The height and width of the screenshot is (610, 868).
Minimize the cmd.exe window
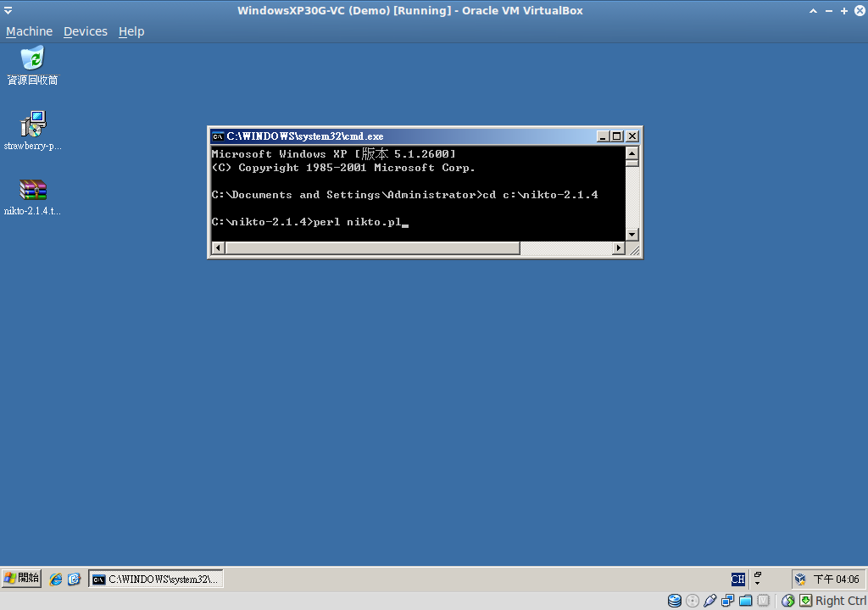(x=603, y=136)
